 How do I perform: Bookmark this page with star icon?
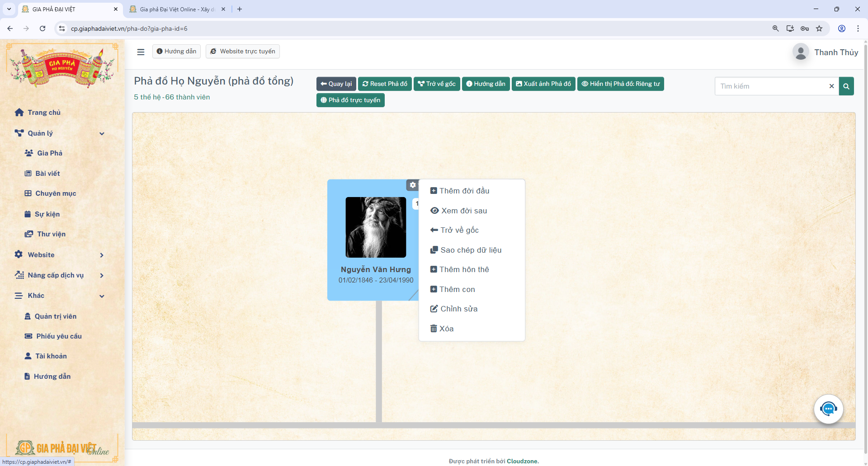click(x=819, y=28)
